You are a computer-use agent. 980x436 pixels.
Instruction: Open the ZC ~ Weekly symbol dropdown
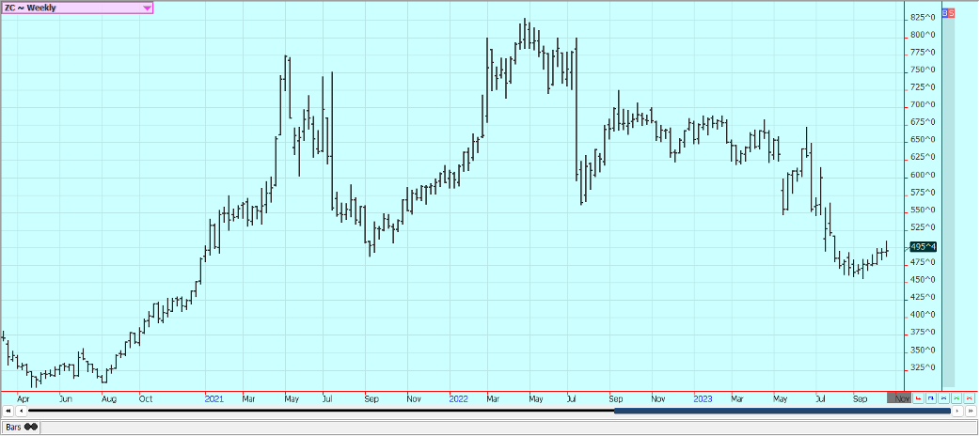coord(76,8)
